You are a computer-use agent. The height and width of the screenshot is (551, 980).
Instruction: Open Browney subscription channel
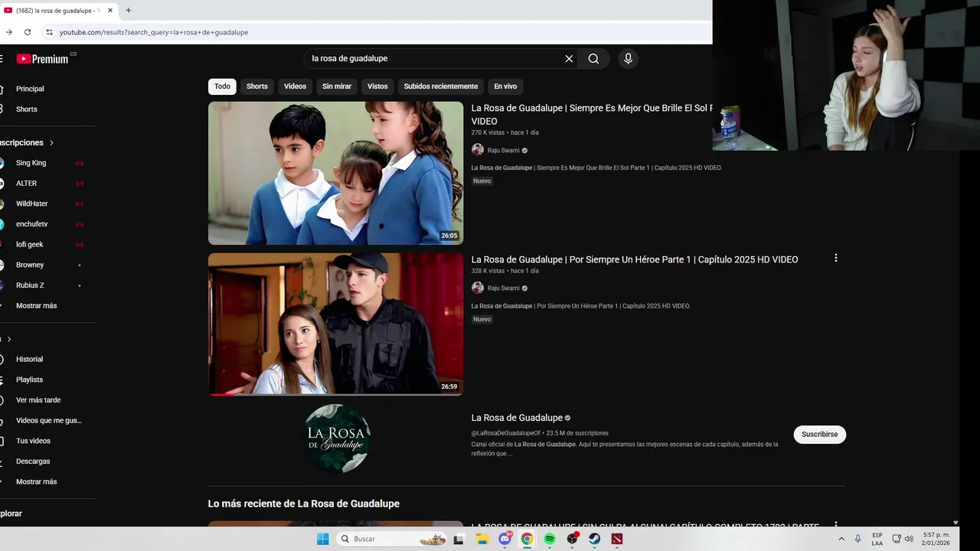(x=30, y=265)
